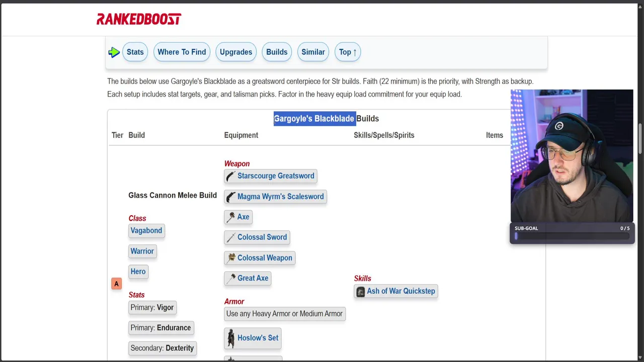Click the Magma Wyrm's Scalesword icon
This screenshot has height=362, width=644.
click(x=231, y=197)
